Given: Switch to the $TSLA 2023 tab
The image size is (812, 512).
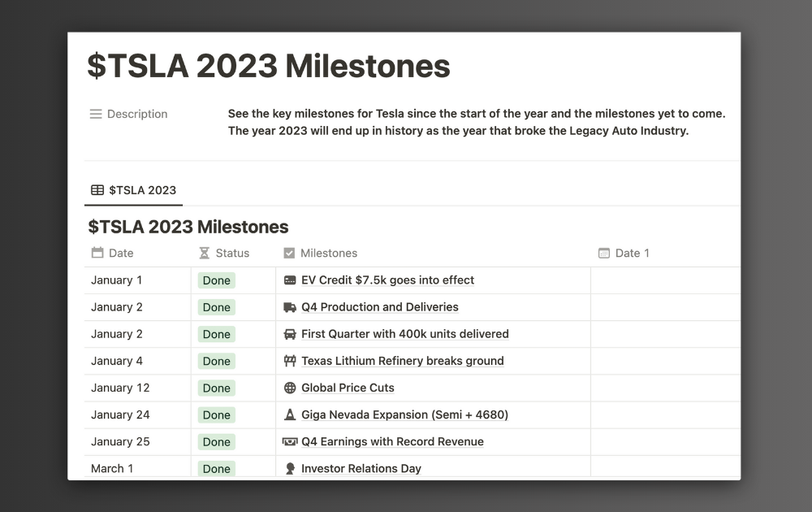Looking at the screenshot, I should coord(133,190).
